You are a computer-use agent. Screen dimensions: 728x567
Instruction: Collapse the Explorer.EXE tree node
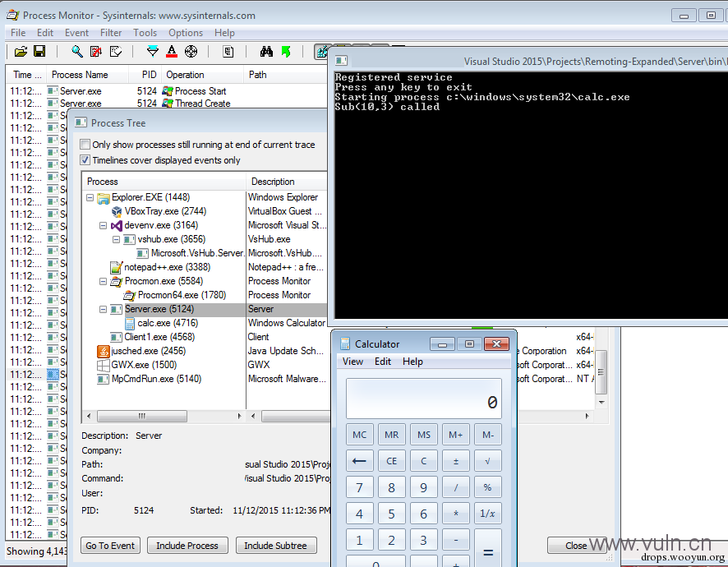click(90, 197)
